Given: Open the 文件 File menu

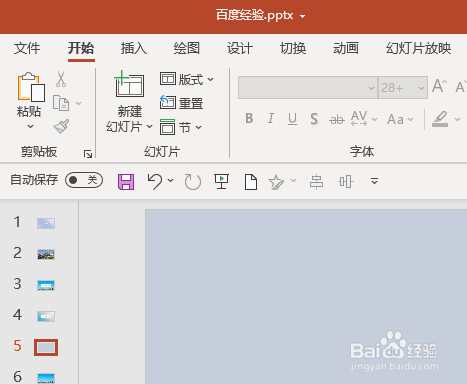Looking at the screenshot, I should click(27, 49).
